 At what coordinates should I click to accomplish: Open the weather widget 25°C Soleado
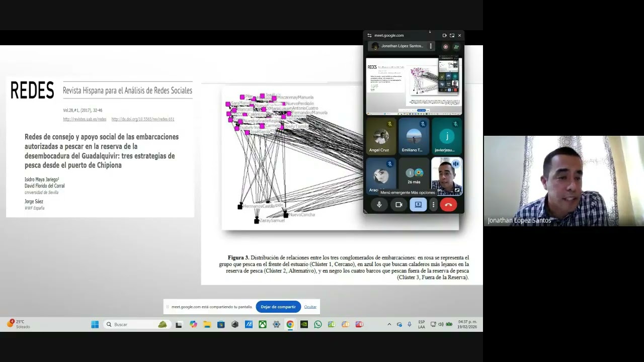[x=18, y=324]
